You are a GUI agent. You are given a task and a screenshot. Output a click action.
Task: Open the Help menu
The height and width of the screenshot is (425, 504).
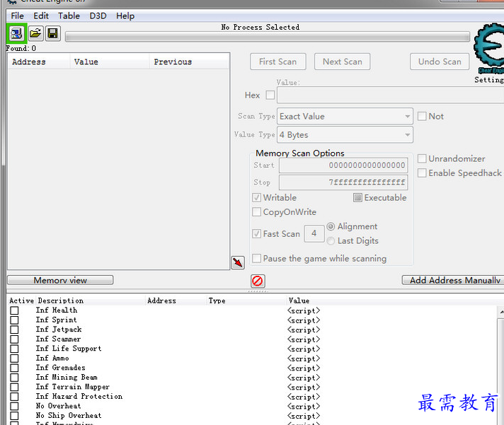click(x=125, y=16)
